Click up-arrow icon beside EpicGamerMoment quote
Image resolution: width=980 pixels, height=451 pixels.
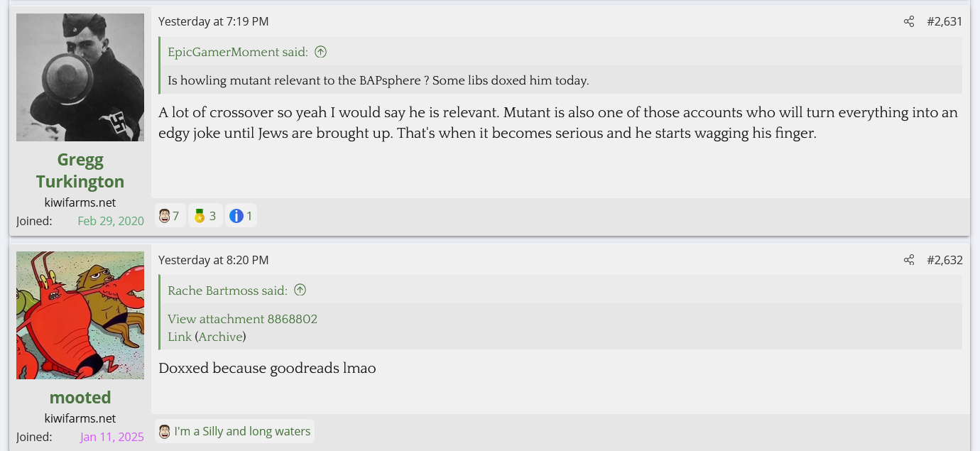(320, 52)
